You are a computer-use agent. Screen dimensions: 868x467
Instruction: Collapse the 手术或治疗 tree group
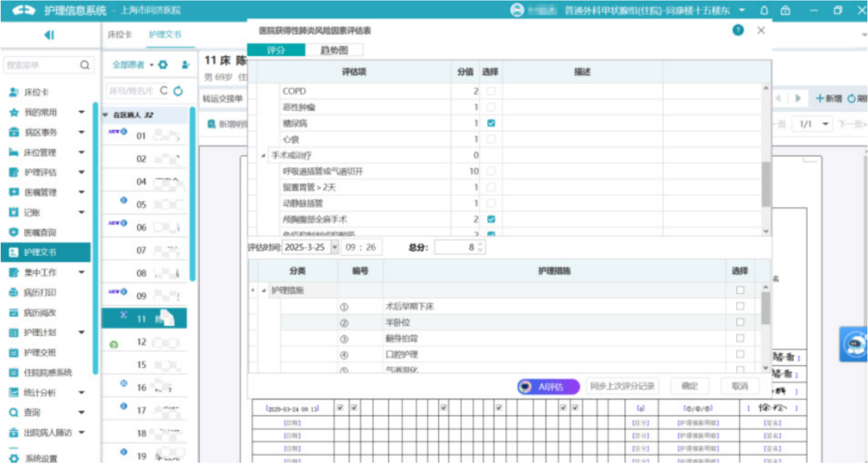click(264, 155)
